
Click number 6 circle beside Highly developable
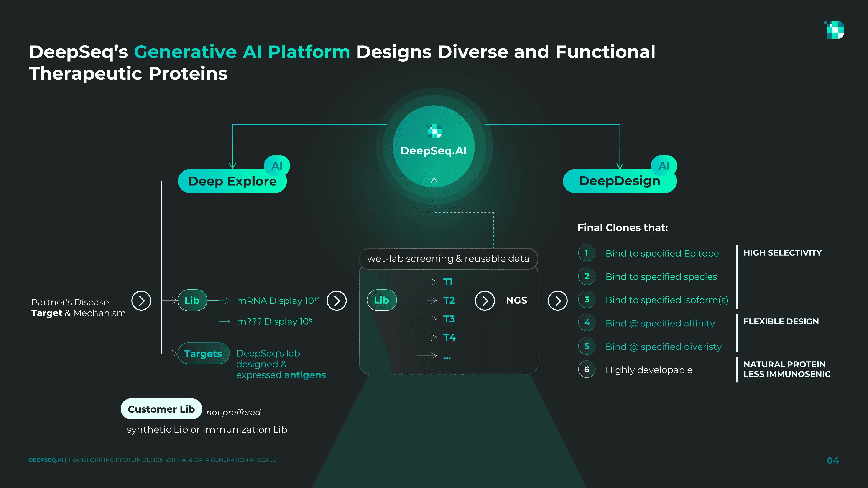click(x=587, y=369)
